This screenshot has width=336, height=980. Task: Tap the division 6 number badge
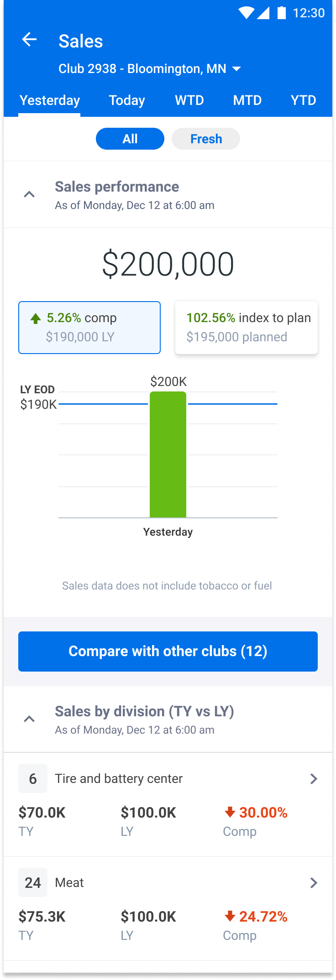pyautogui.click(x=33, y=778)
